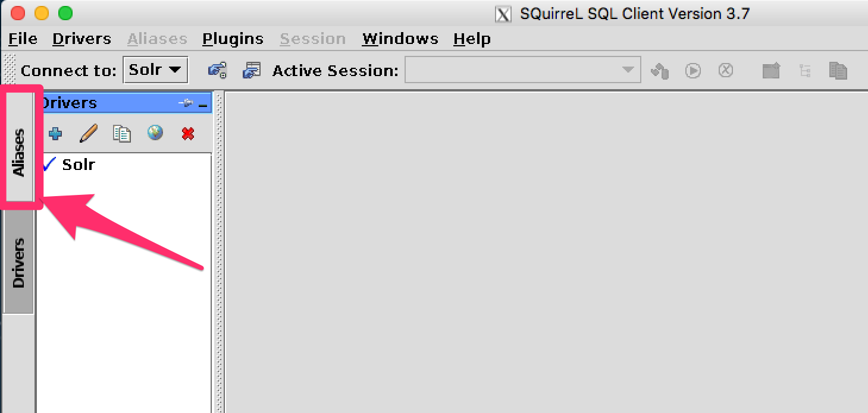Expand the Active Session dropdown
This screenshot has width=868, height=413.
pyautogui.click(x=628, y=70)
